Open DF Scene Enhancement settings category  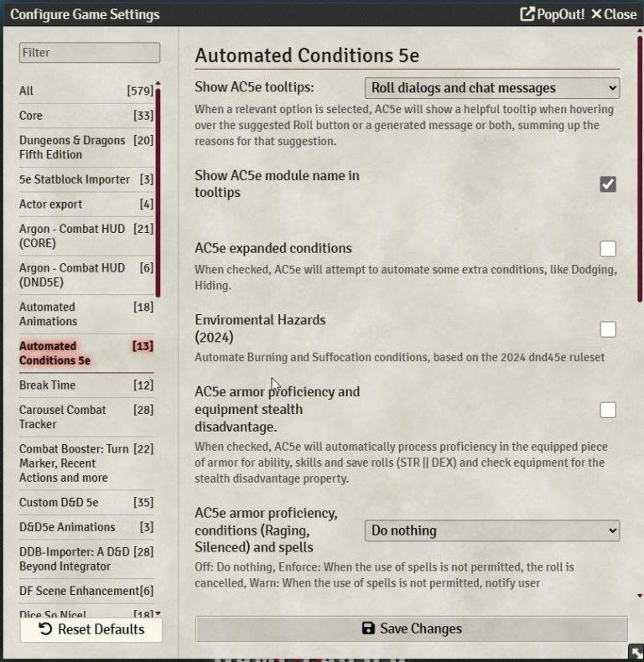coord(86,591)
